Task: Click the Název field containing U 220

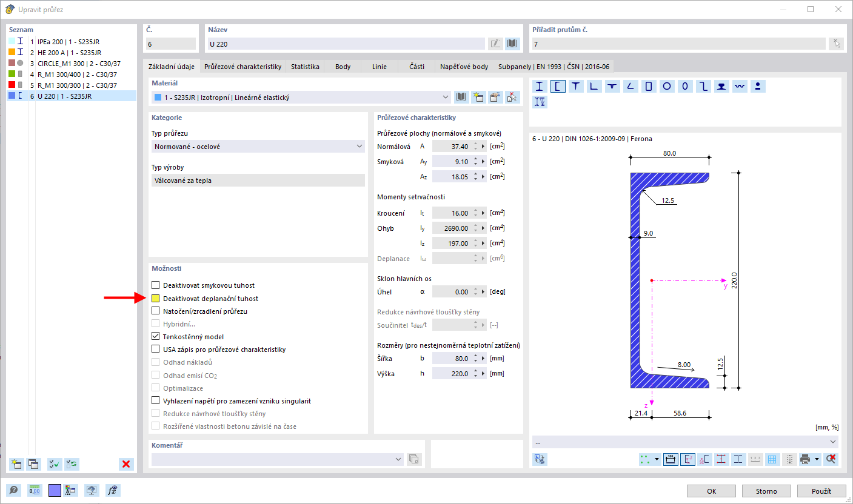Action: tap(346, 44)
